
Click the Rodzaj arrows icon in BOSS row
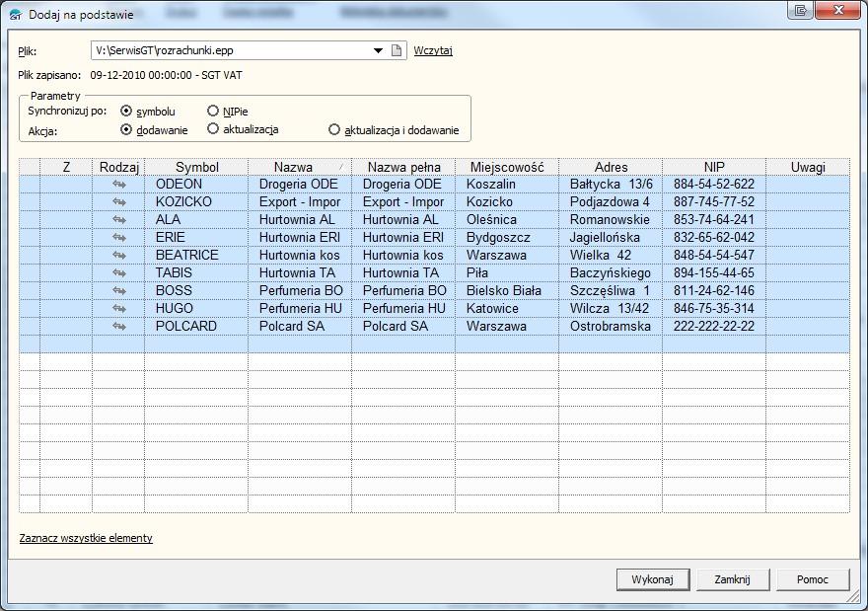pos(119,290)
